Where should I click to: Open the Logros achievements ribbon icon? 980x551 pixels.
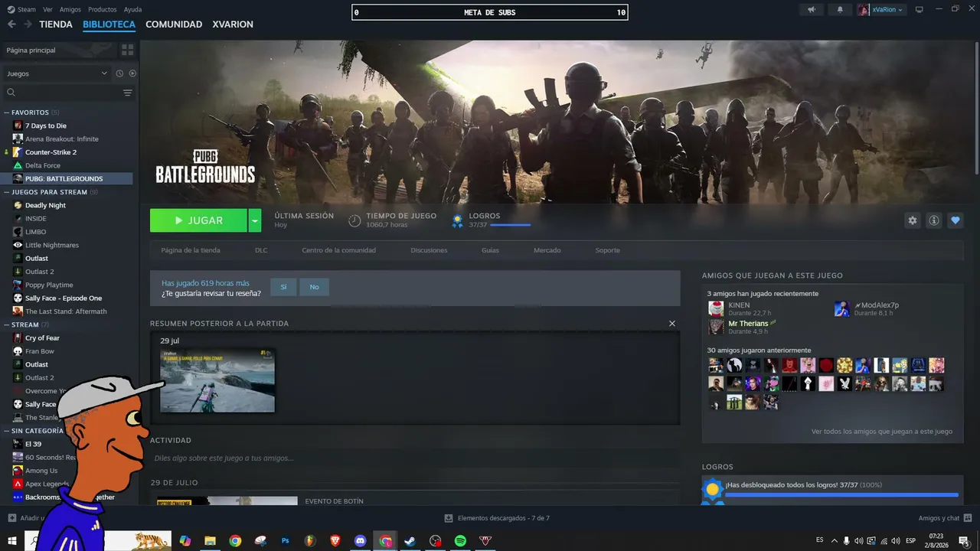click(x=457, y=221)
